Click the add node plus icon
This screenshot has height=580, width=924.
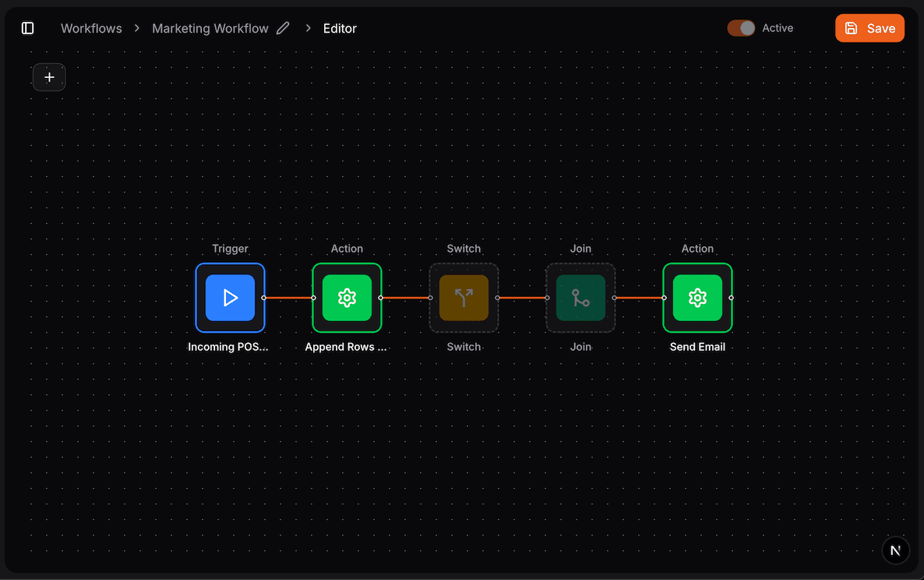[49, 77]
